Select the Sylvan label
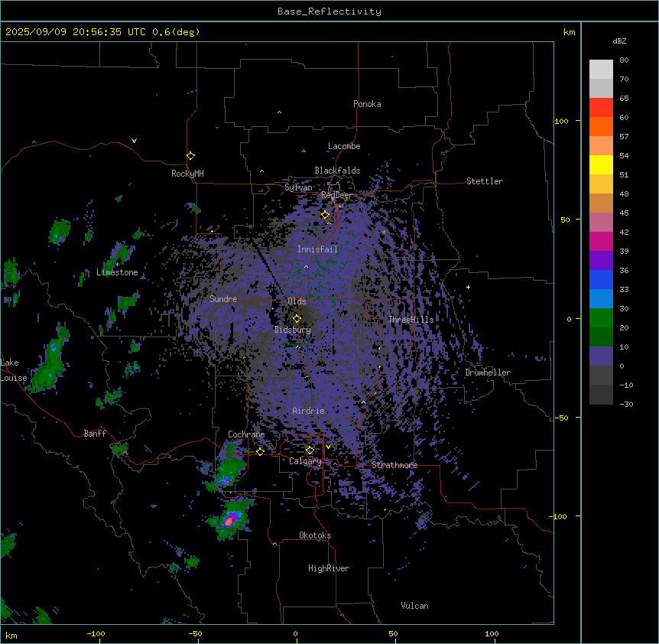Screen dimensions: 659x644 click(x=298, y=187)
